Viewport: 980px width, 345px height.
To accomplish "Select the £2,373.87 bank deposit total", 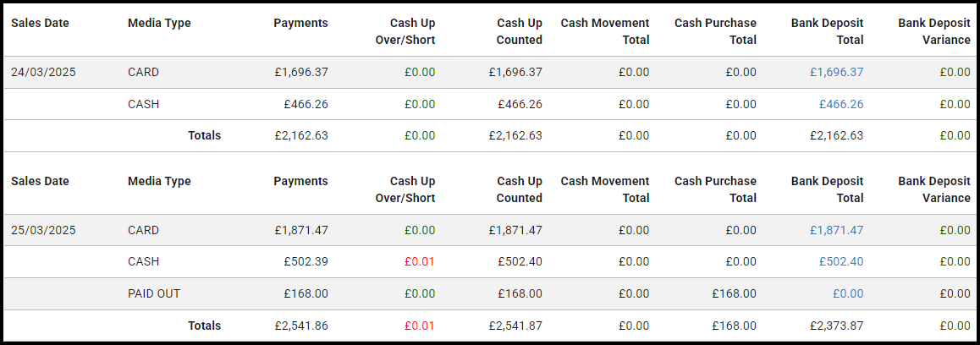I will click(836, 326).
